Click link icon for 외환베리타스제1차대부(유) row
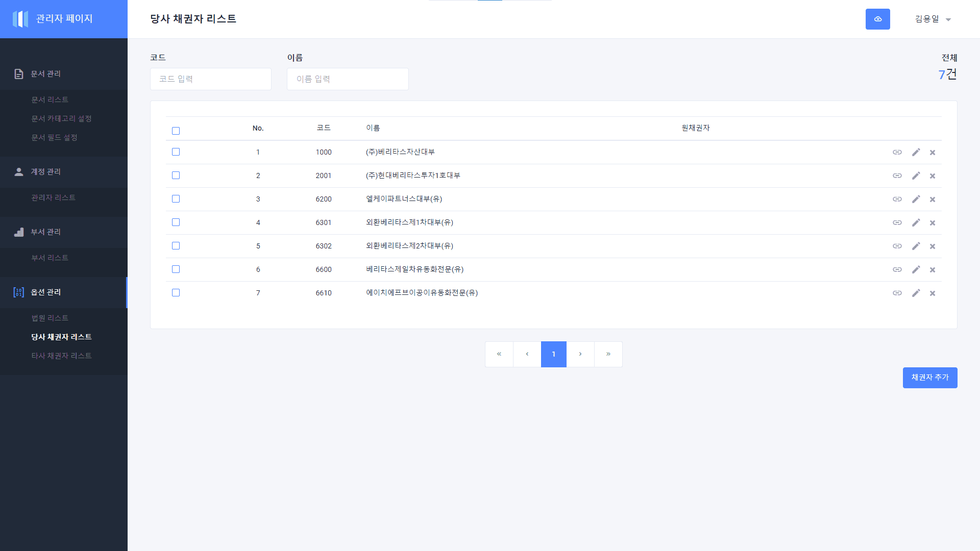The height and width of the screenshot is (551, 980). point(897,222)
